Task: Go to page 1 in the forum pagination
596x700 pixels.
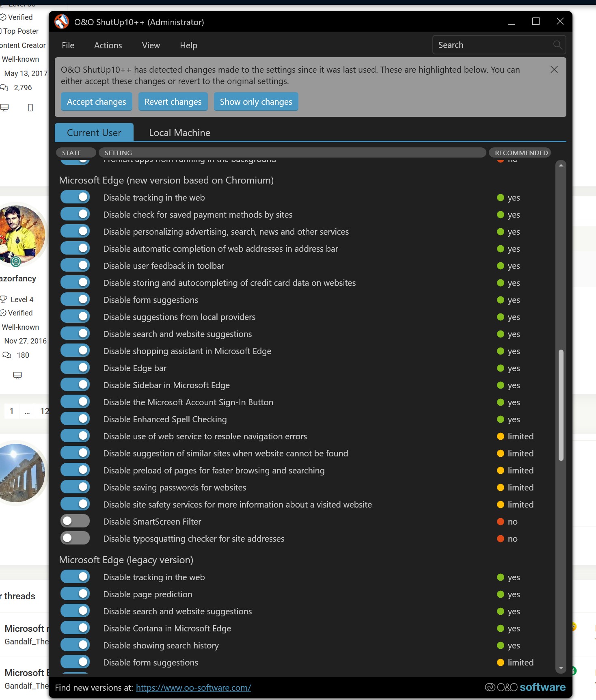Action: tap(12, 411)
